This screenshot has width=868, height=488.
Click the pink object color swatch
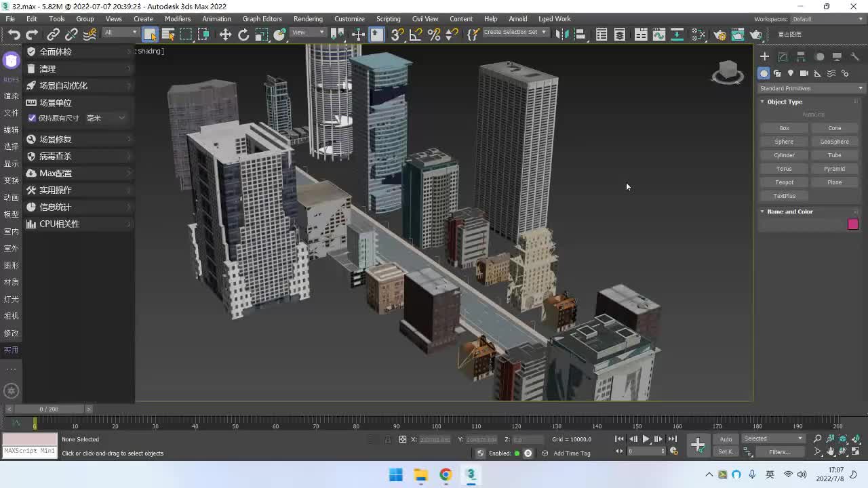pos(852,224)
